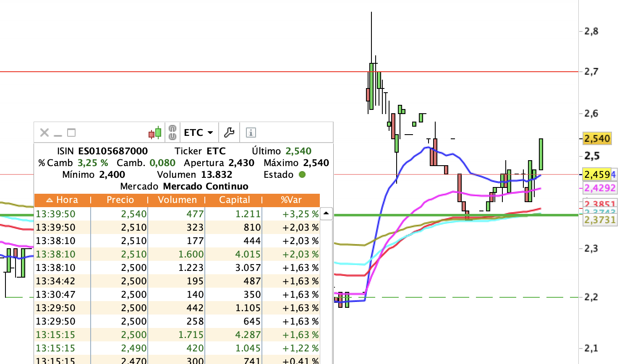
Task: Select the +1,22 % variation cell
Action: coord(301,348)
